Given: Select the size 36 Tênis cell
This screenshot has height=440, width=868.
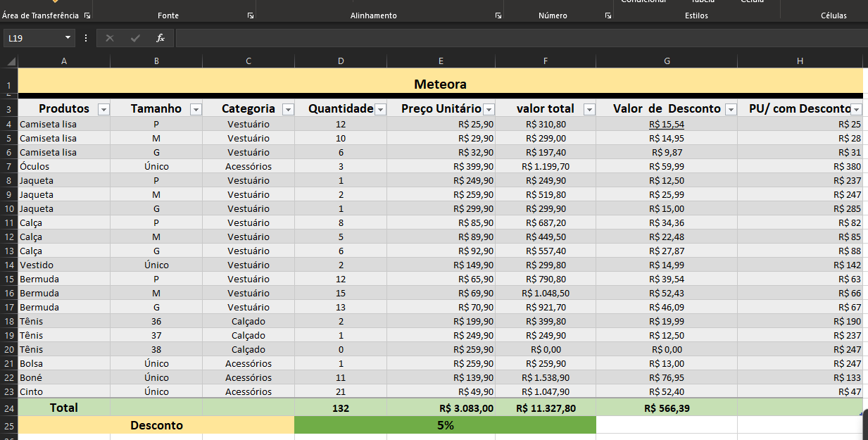Looking at the screenshot, I should 156,321.
